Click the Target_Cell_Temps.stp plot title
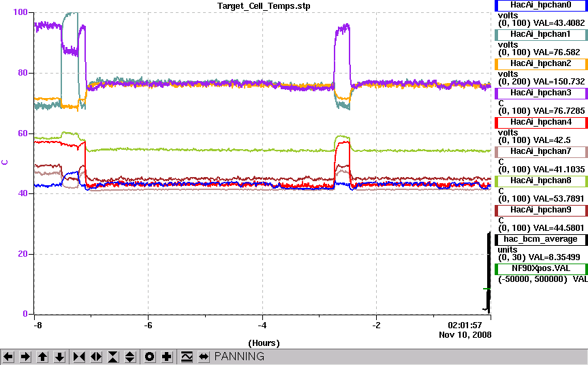The width and height of the screenshot is (588, 365). (264, 6)
